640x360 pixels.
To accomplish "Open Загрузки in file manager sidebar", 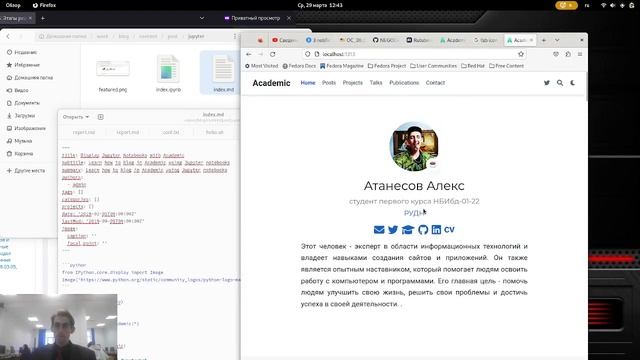I will coord(20,116).
